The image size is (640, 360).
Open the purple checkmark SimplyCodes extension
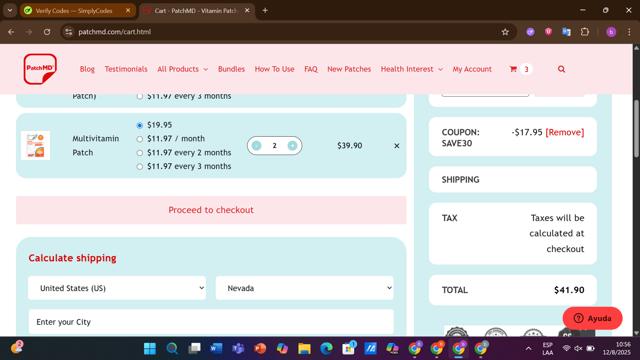pyautogui.click(x=530, y=32)
